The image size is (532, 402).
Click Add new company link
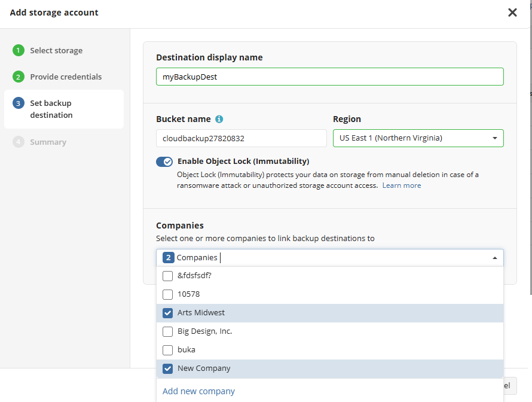click(199, 391)
